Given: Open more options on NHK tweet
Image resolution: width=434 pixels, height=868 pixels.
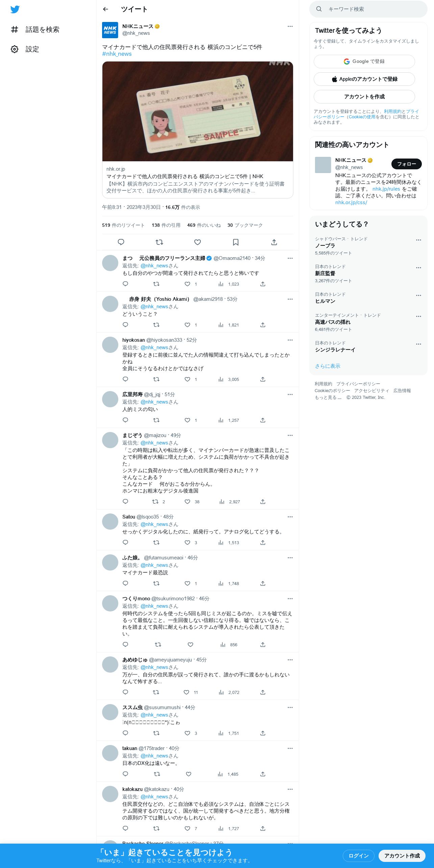Looking at the screenshot, I should tap(290, 26).
